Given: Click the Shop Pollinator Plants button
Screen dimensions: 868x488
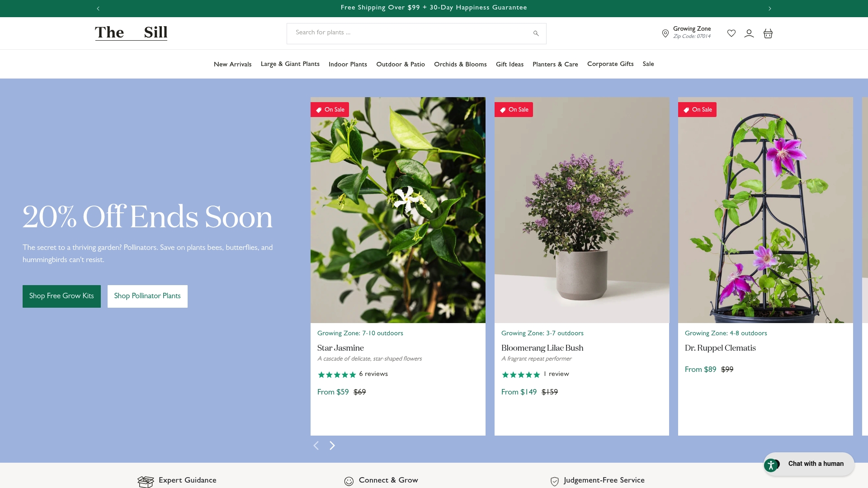Looking at the screenshot, I should 147,296.
